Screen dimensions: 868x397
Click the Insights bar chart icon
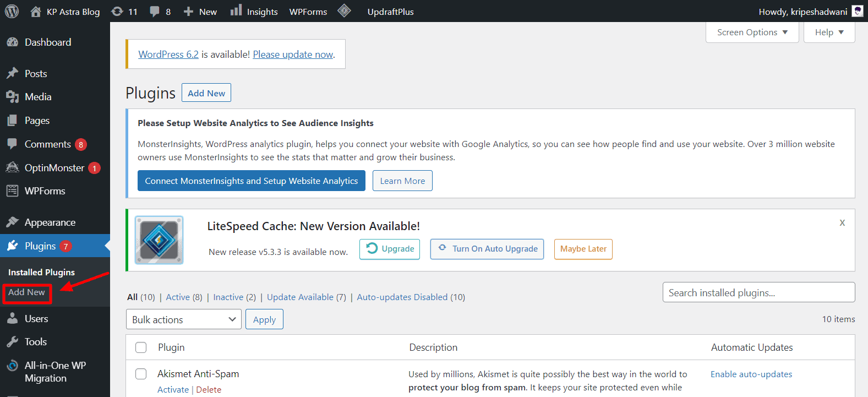coord(236,10)
